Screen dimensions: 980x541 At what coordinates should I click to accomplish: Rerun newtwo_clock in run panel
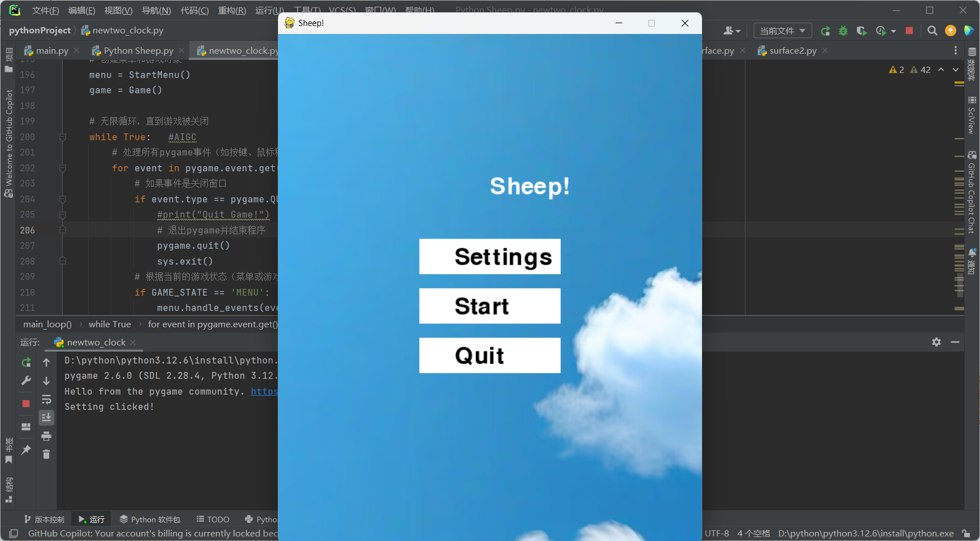pos(26,362)
